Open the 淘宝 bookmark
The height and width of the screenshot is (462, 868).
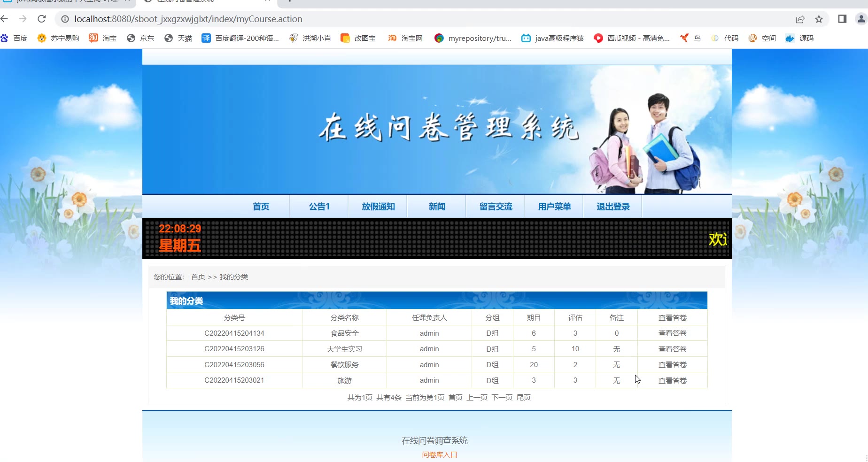point(103,38)
